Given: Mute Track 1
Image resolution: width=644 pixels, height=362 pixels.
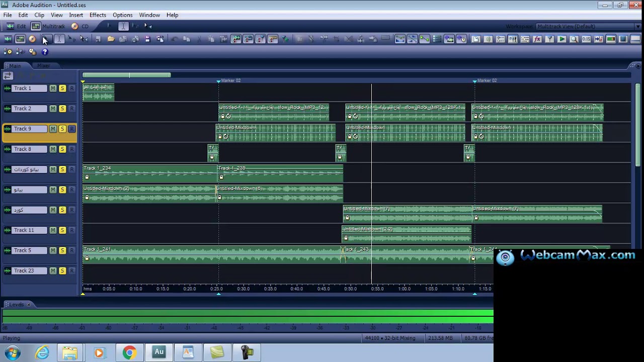Looking at the screenshot, I should (53, 88).
